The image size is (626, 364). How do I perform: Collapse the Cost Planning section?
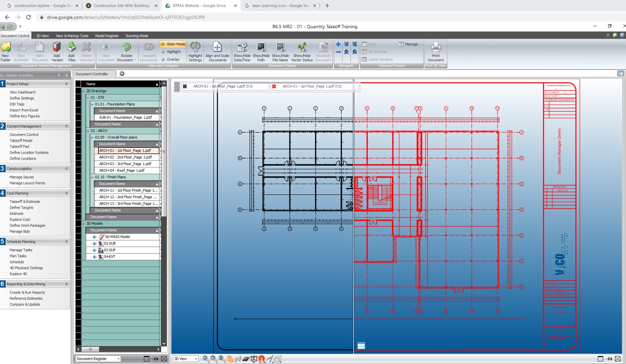[x=66, y=193]
